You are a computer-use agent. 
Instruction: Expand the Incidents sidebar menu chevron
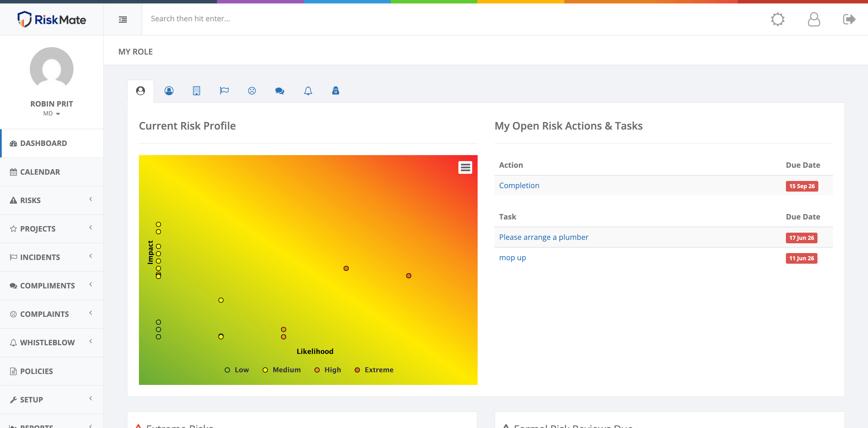coord(91,256)
